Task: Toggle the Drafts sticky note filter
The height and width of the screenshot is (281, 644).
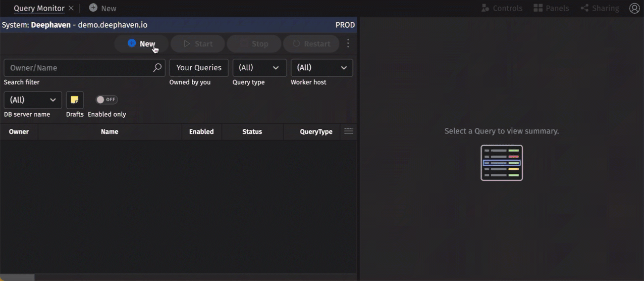Action: pyautogui.click(x=75, y=100)
